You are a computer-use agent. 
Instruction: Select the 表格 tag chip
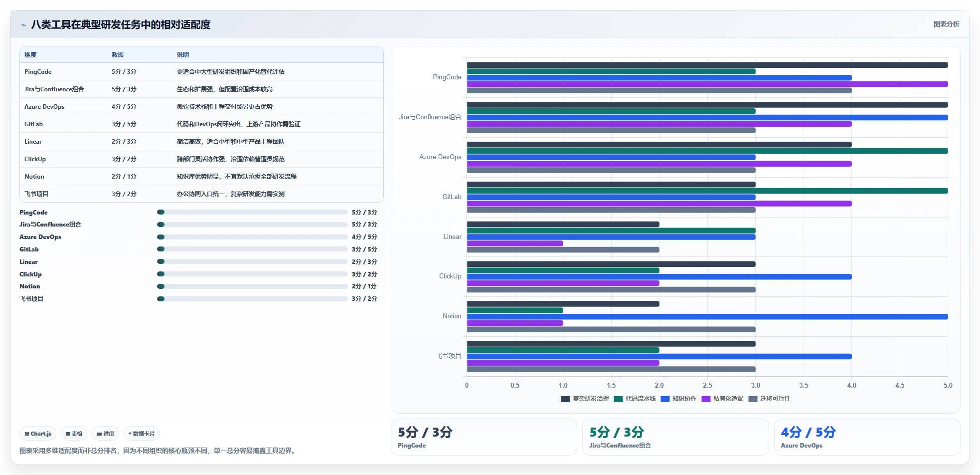pos(74,434)
